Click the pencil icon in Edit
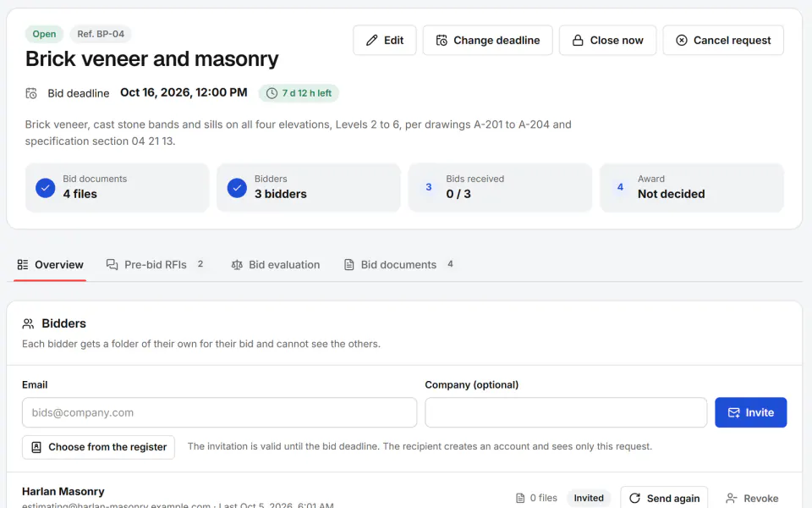 coord(372,41)
